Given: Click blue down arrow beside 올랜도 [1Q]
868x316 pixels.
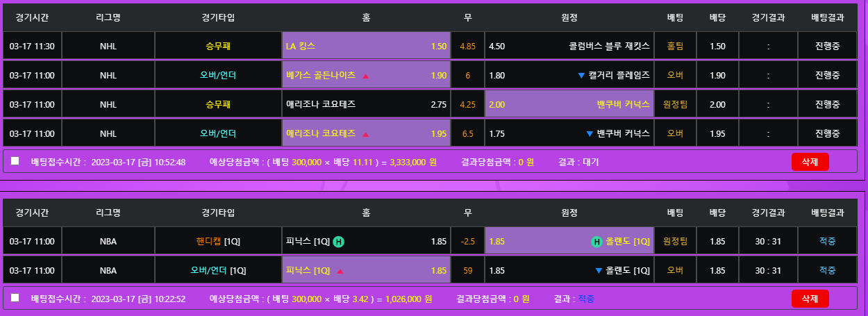Looking at the screenshot, I should click(599, 271).
